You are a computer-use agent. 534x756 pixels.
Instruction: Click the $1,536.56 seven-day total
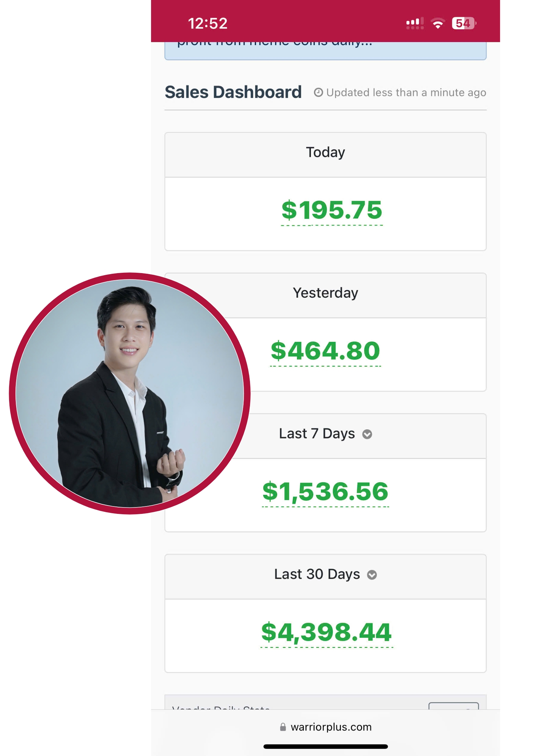(x=325, y=491)
